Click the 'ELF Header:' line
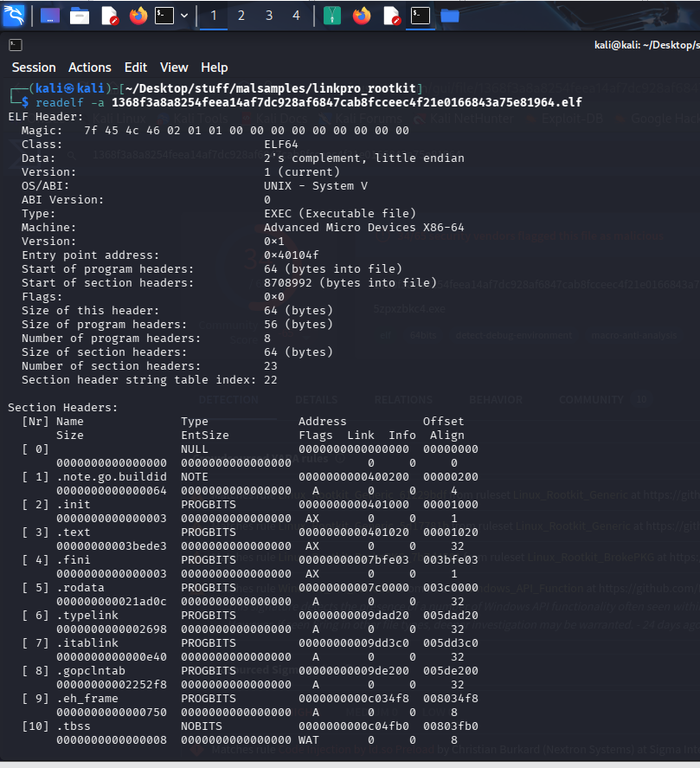 point(46,117)
